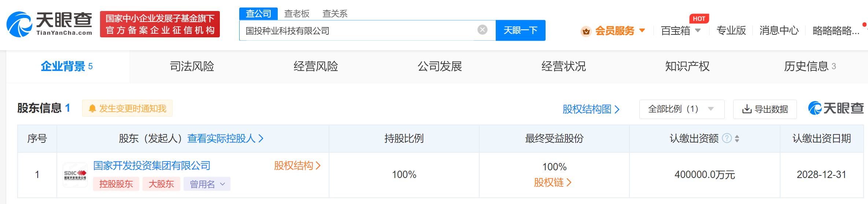Open the 股权结构图 link
Image resolution: width=868 pixels, height=204 pixels.
[x=591, y=109]
